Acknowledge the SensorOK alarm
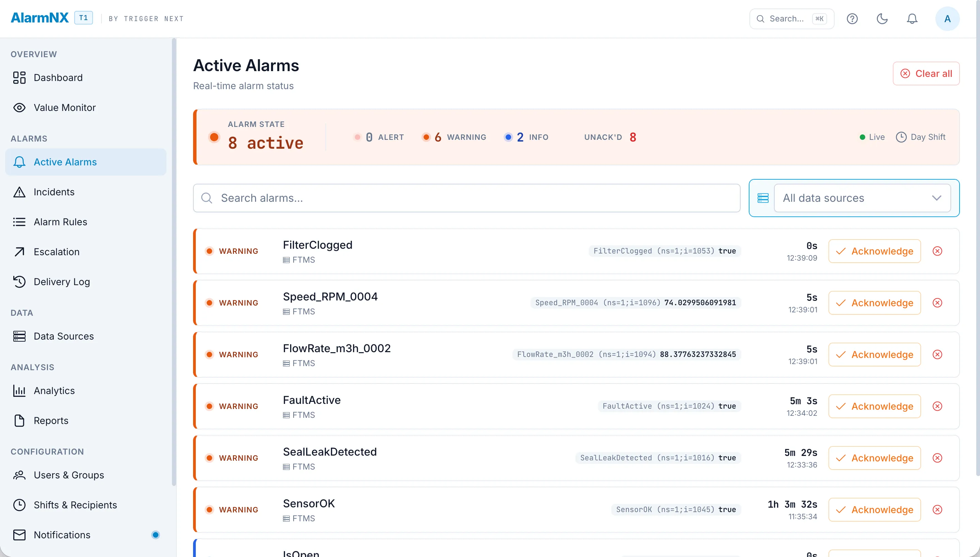Image resolution: width=980 pixels, height=557 pixels. coord(874,509)
